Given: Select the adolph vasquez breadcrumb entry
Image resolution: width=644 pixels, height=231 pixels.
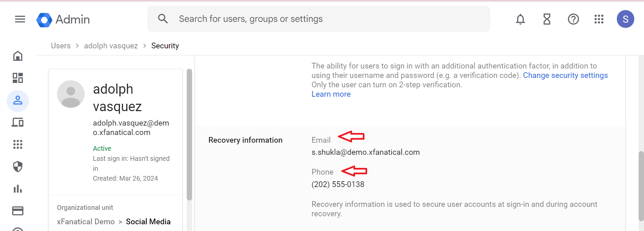Looking at the screenshot, I should [x=111, y=46].
